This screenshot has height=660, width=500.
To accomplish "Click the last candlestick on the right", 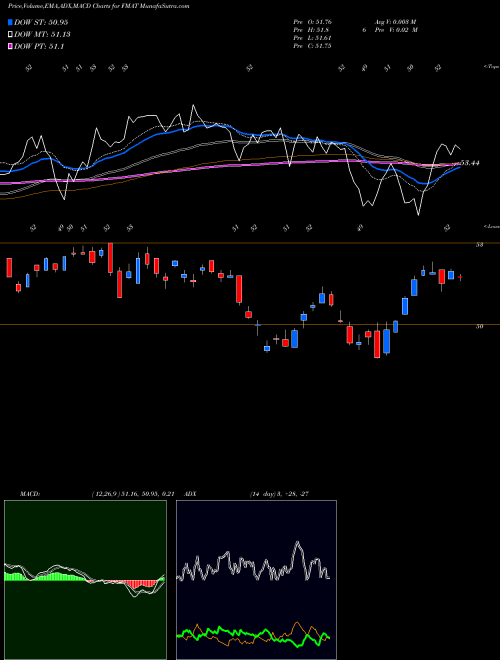I will [x=460, y=277].
